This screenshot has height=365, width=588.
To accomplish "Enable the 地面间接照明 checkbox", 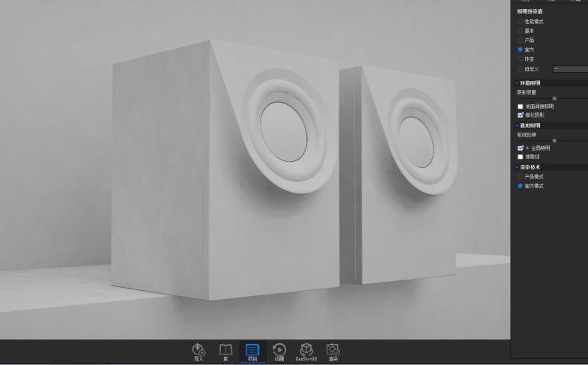I will tap(521, 106).
